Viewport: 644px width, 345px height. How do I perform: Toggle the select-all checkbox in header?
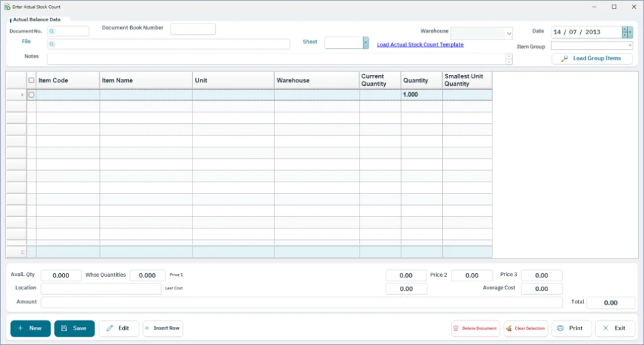[32, 80]
